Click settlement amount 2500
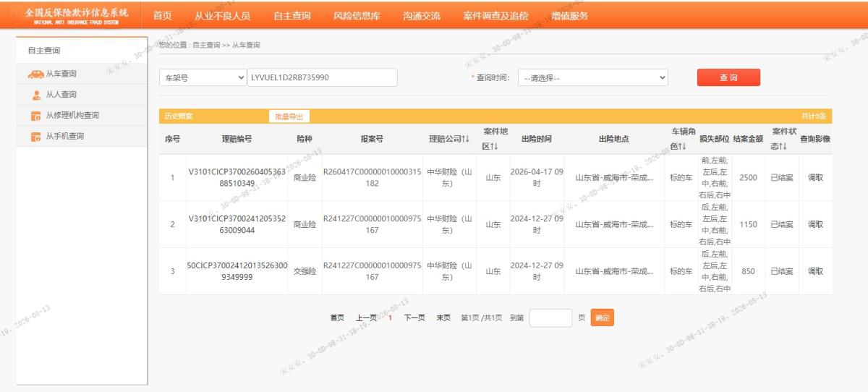This screenshot has height=392, width=868. click(x=749, y=177)
